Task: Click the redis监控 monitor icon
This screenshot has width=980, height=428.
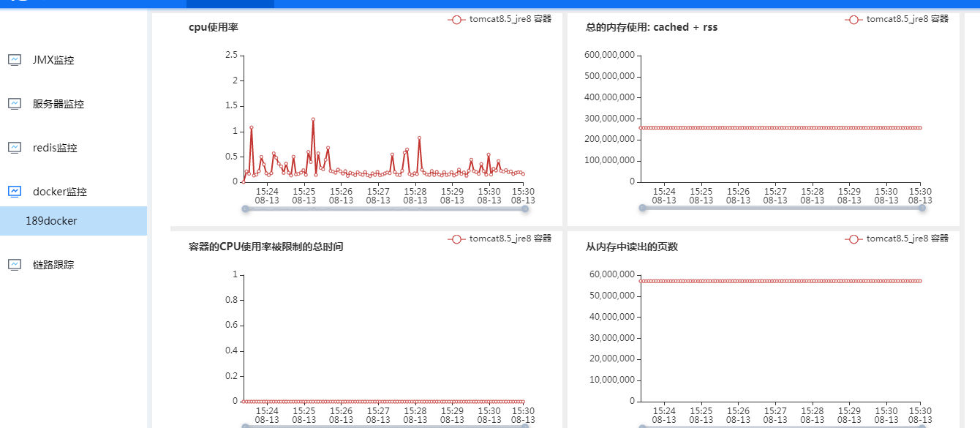Action: (15, 148)
